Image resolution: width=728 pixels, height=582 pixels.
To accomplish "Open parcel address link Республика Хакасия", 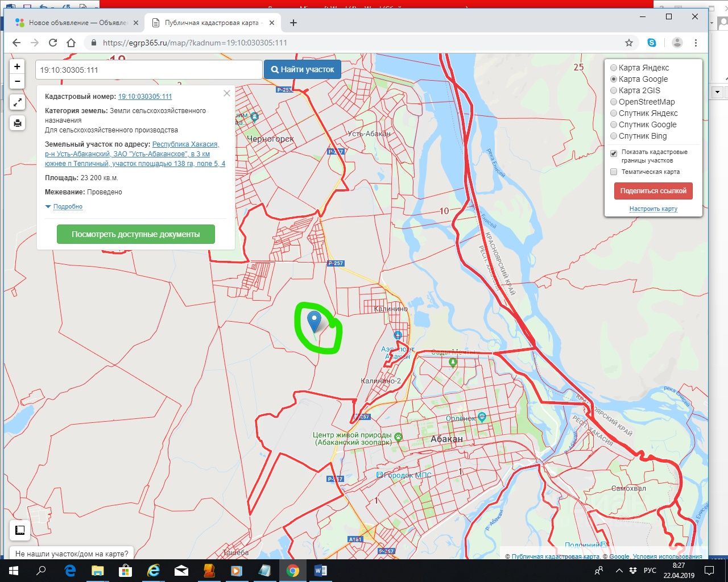I will pos(135,154).
